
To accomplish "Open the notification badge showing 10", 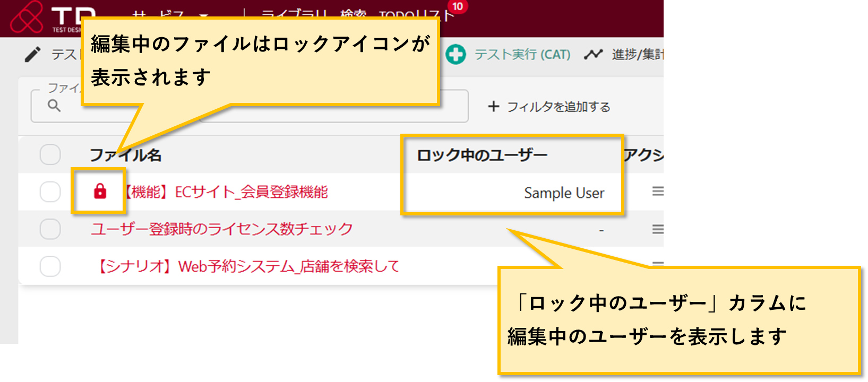I will pos(457,6).
